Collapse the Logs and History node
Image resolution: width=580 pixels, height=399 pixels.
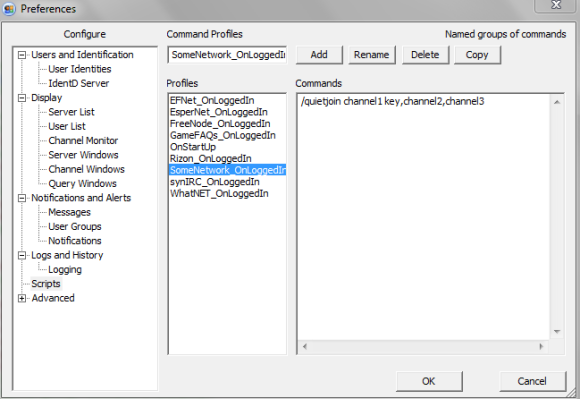coord(22,256)
